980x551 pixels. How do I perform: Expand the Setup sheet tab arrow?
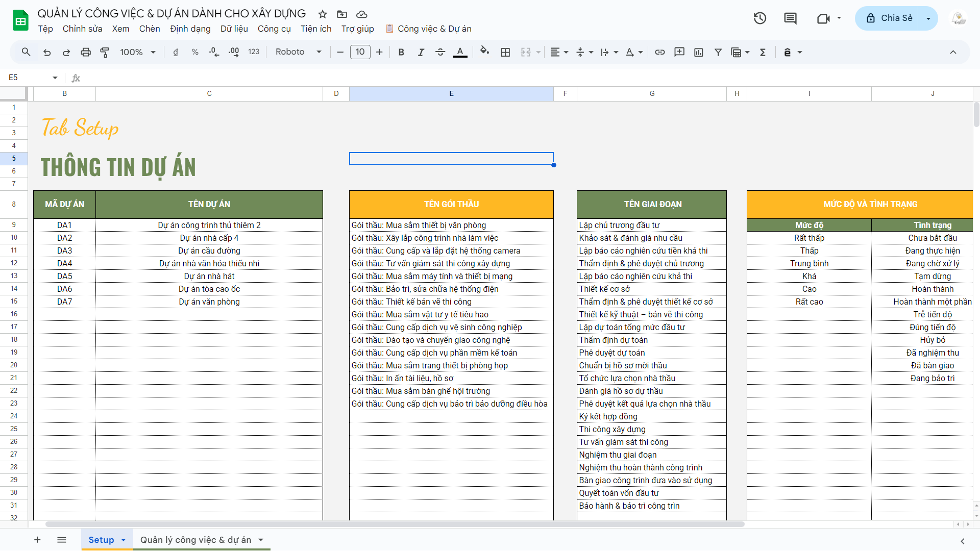point(123,540)
